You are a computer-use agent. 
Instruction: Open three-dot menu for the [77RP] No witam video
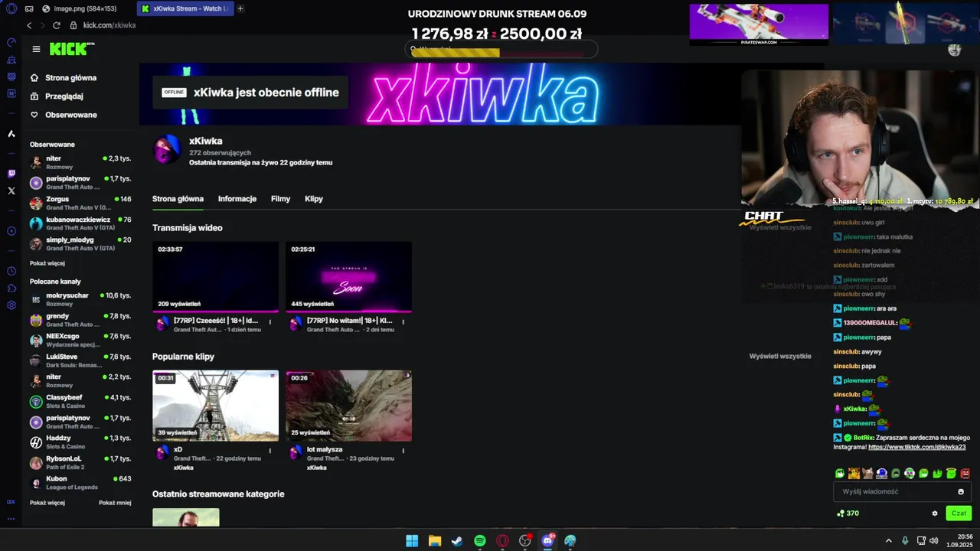[x=403, y=322]
